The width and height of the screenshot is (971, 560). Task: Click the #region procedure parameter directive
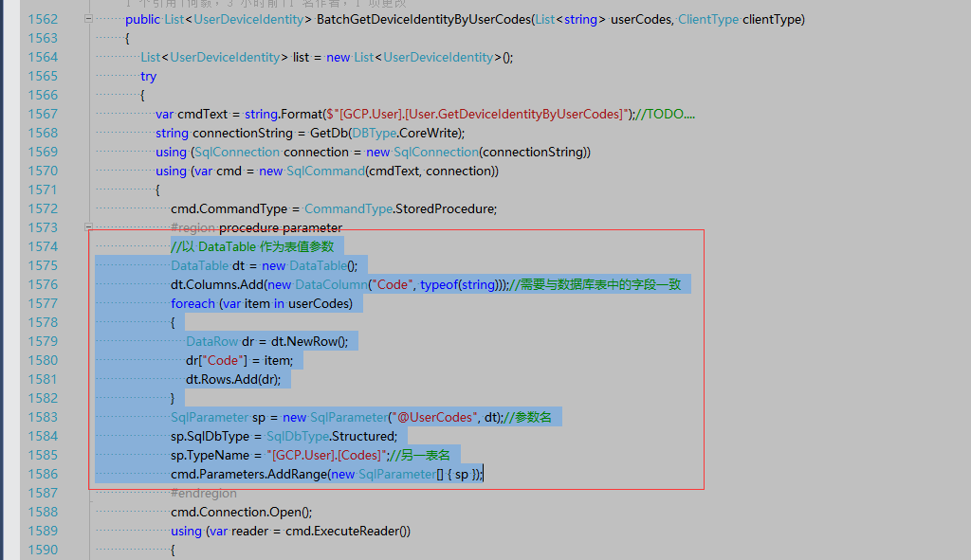pos(256,227)
